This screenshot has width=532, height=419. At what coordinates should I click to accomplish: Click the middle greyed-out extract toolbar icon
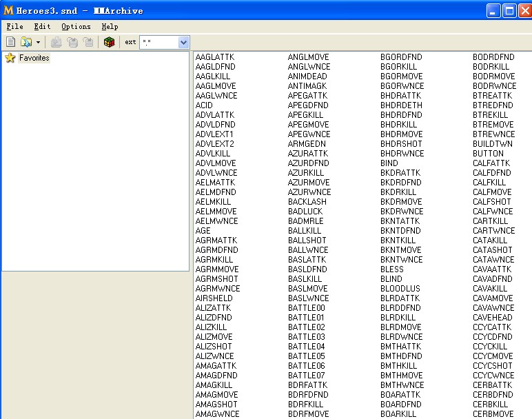[72, 42]
